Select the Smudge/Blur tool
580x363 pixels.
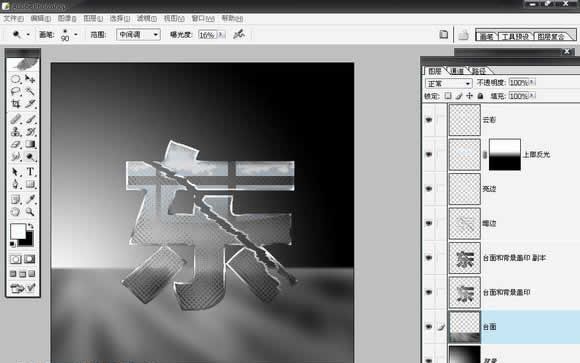pyautogui.click(x=15, y=157)
